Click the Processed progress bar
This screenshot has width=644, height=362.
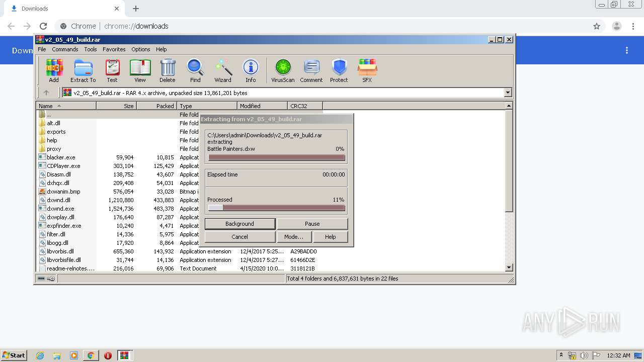(x=276, y=208)
